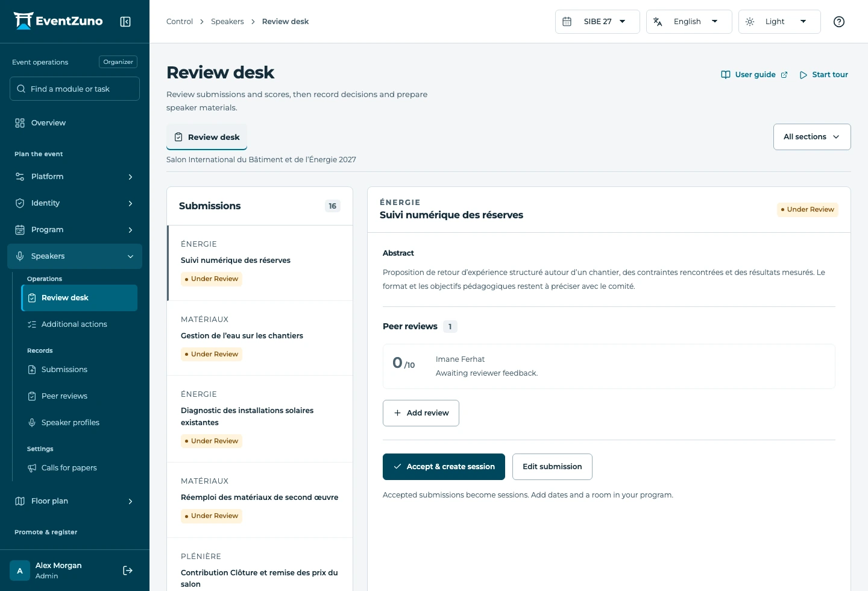Click the Additional actions list icon
Image resolution: width=868 pixels, height=591 pixels.
tap(32, 324)
